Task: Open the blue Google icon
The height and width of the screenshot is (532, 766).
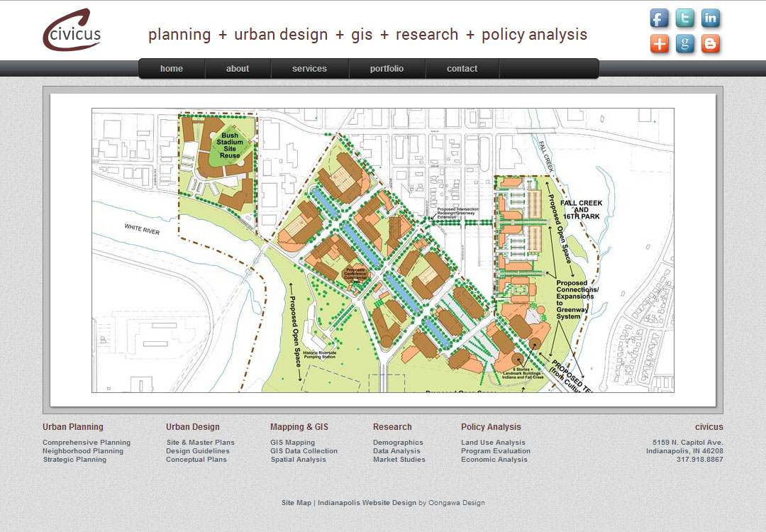Action: tap(685, 45)
